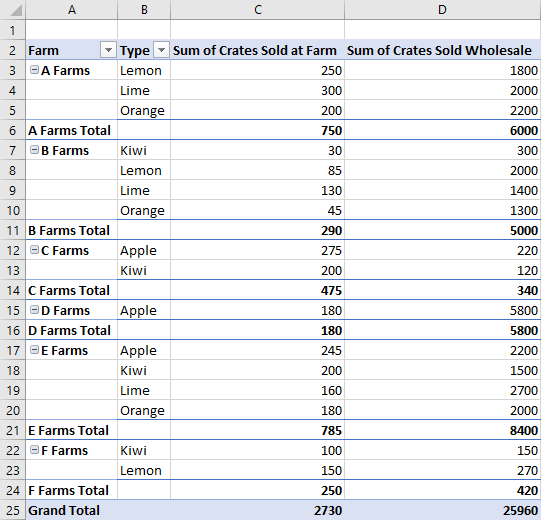Select the 'B Farms Total' cell
The width and height of the screenshot is (541, 520).
[71, 230]
